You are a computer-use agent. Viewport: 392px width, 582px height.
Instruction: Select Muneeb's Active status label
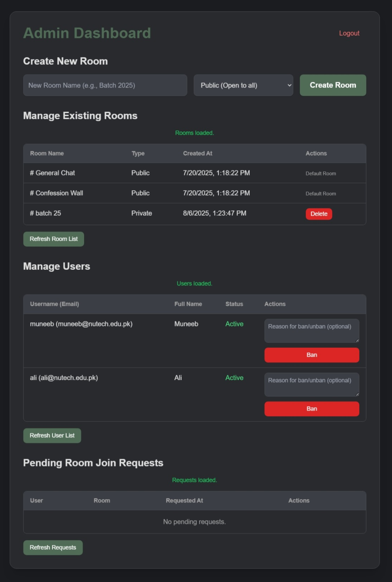pos(234,324)
